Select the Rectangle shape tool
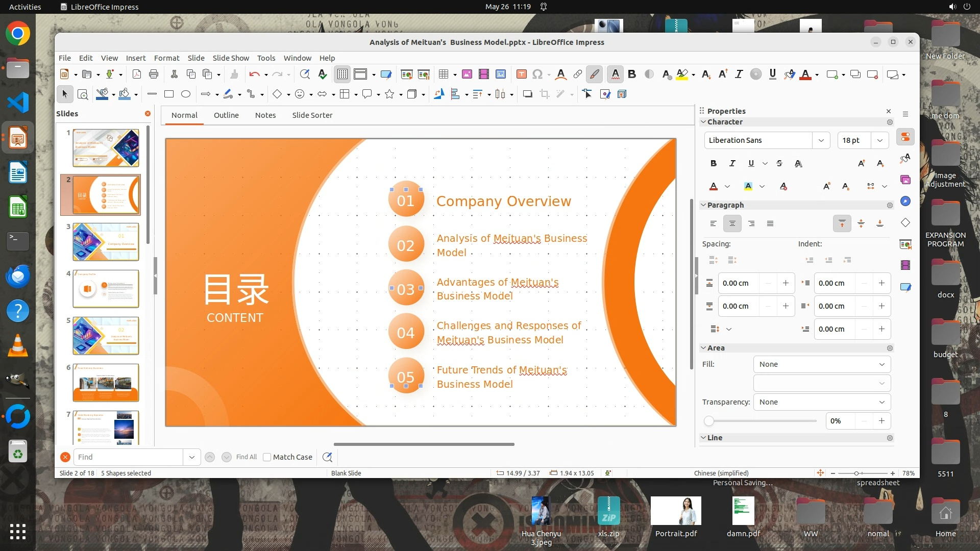This screenshot has height=551, width=980. pos(169,94)
